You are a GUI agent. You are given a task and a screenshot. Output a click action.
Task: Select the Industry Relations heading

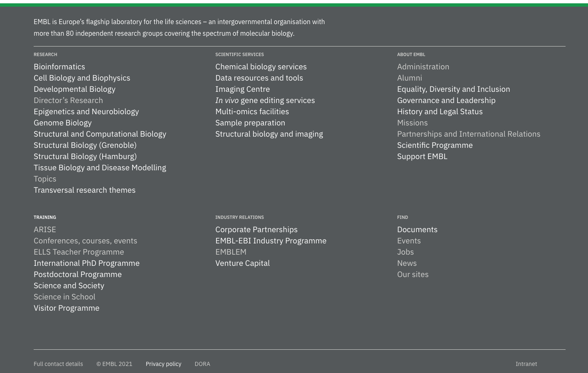tap(239, 217)
